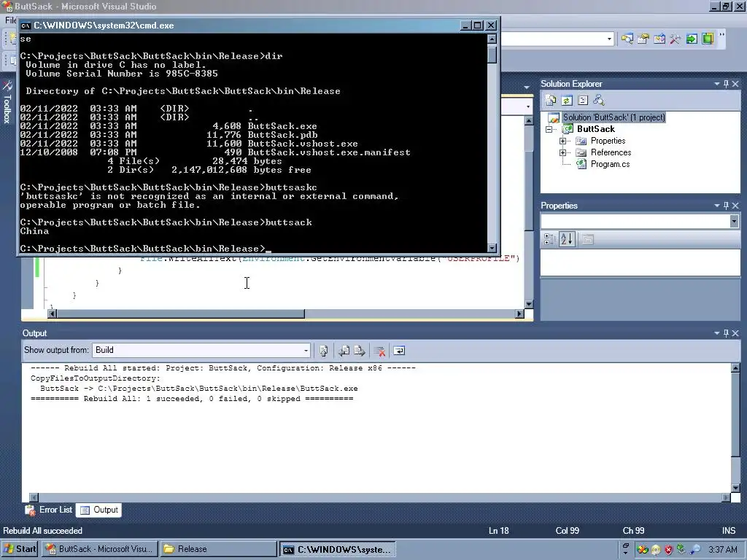
Task: Open the Object Browser toolbar icon
Action: 659,39
